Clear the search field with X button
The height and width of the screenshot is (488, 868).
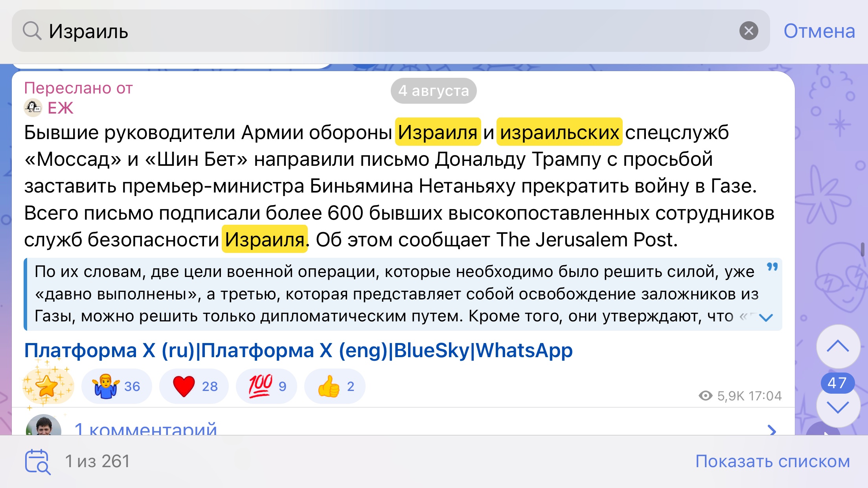pos(748,31)
